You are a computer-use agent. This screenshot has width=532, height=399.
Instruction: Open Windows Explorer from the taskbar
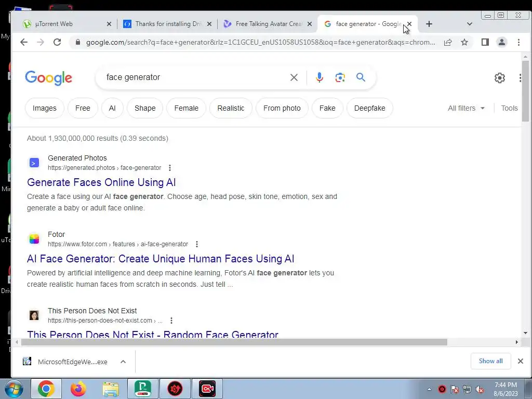pos(111,389)
